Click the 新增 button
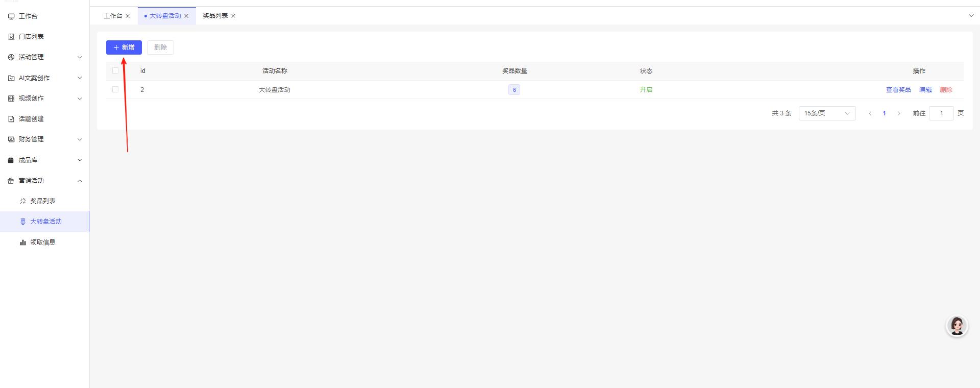The image size is (980, 388). click(x=124, y=47)
